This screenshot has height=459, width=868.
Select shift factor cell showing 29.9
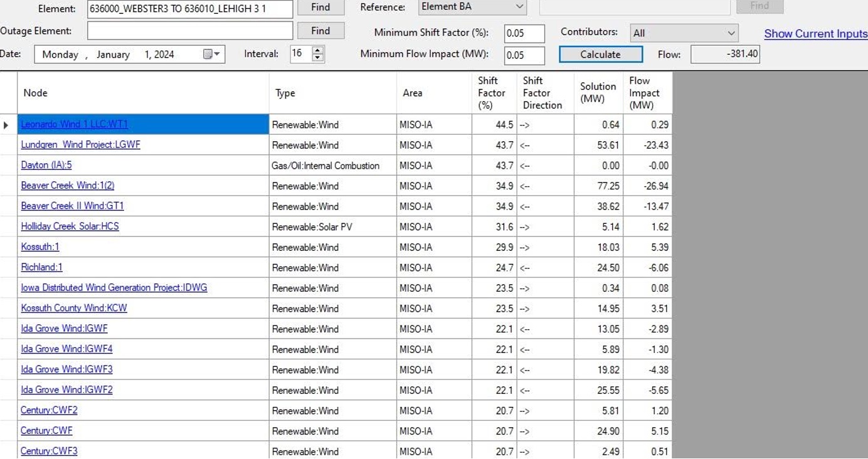[494, 247]
